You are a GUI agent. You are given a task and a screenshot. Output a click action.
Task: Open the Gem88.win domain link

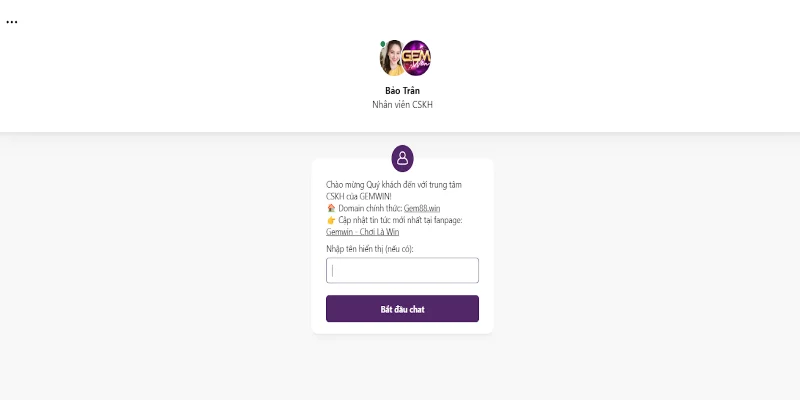[x=422, y=208]
